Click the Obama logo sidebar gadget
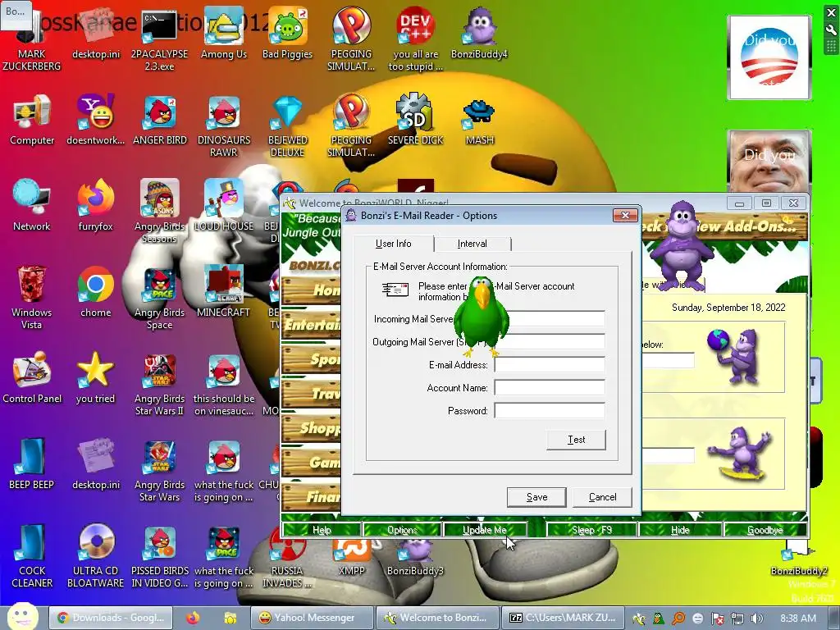Image resolution: width=840 pixels, height=630 pixels. tap(769, 57)
